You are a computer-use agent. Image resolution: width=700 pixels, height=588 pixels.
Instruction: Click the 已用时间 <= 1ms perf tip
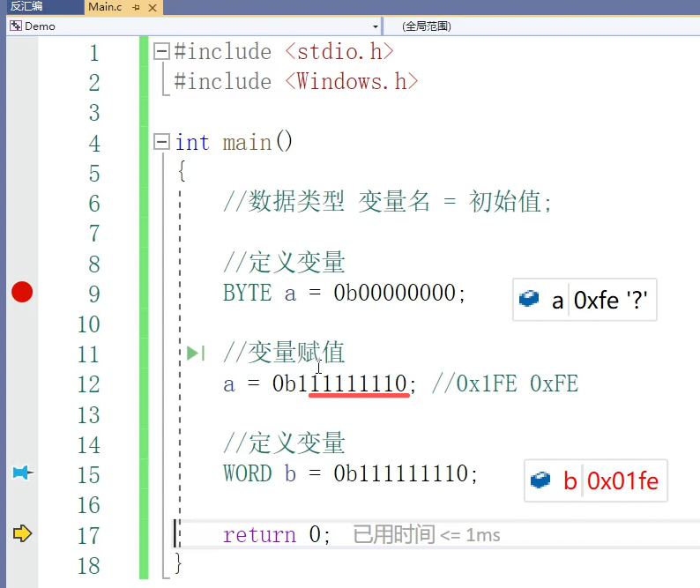[x=427, y=534]
